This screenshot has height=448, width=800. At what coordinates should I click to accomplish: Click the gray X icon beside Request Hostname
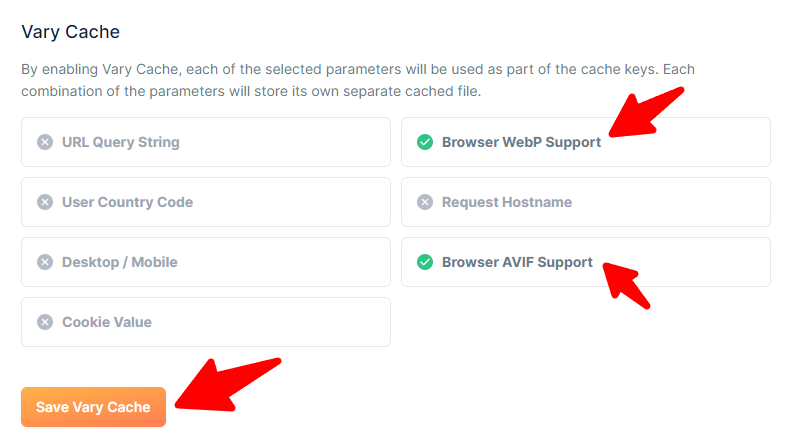point(424,202)
